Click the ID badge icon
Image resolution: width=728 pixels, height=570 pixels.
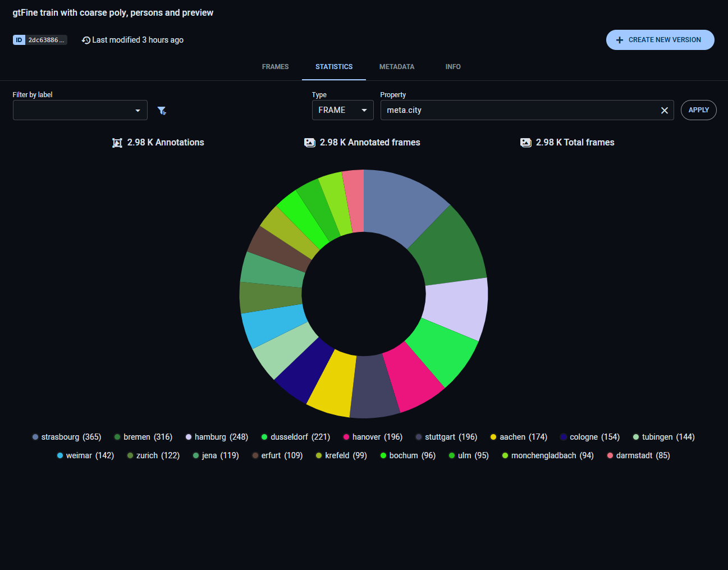click(19, 40)
